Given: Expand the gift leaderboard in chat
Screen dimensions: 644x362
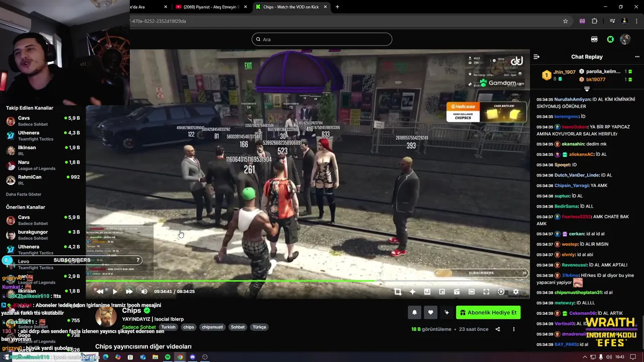Looking at the screenshot, I should click(x=587, y=89).
